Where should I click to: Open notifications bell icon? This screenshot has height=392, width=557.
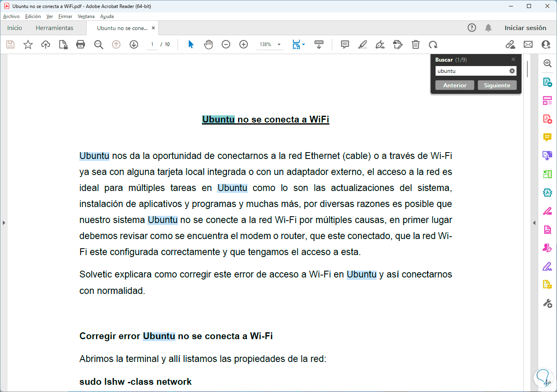488,28
